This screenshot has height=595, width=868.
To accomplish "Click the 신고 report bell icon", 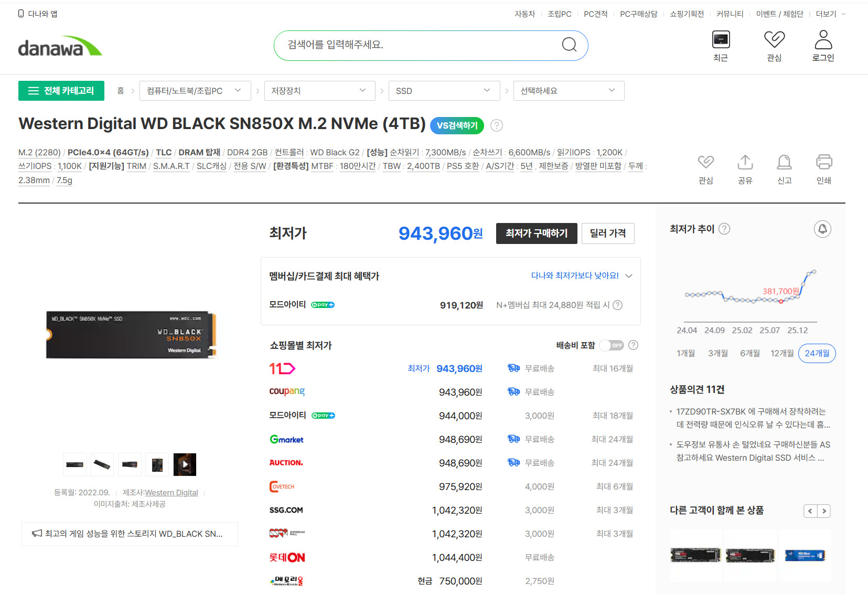I will (x=785, y=169).
